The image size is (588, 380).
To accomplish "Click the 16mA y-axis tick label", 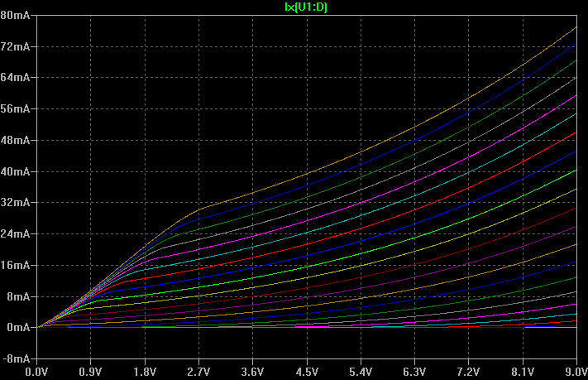I will (17, 266).
